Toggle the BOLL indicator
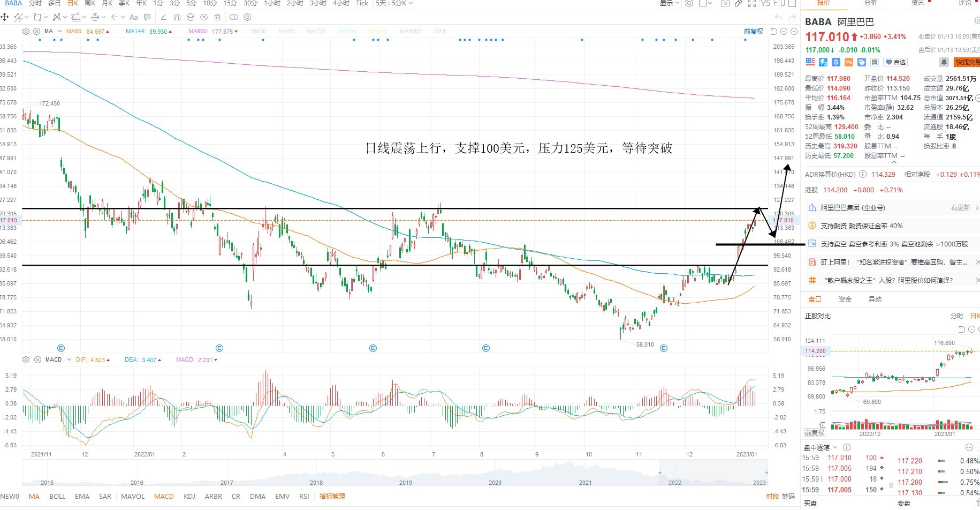 pos(57,497)
